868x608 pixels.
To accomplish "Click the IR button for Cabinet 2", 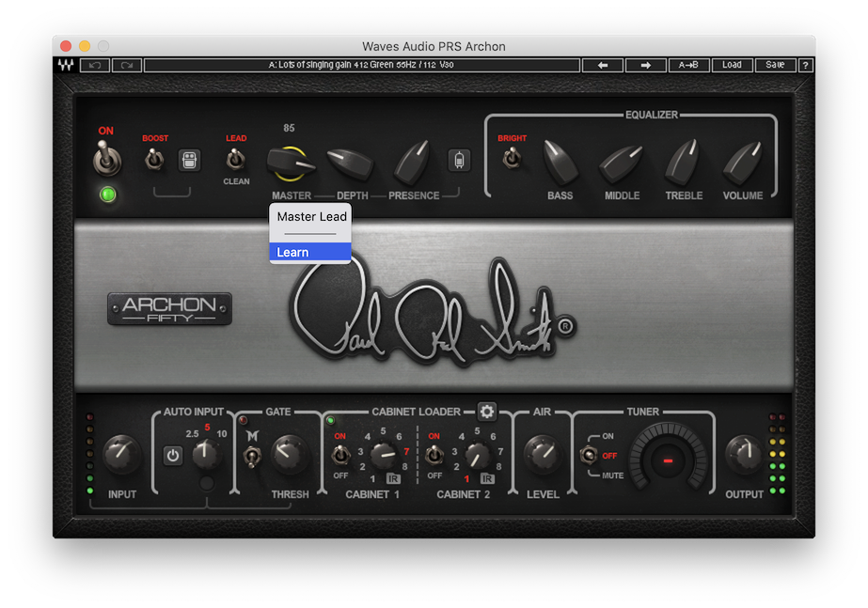I will 487,478.
